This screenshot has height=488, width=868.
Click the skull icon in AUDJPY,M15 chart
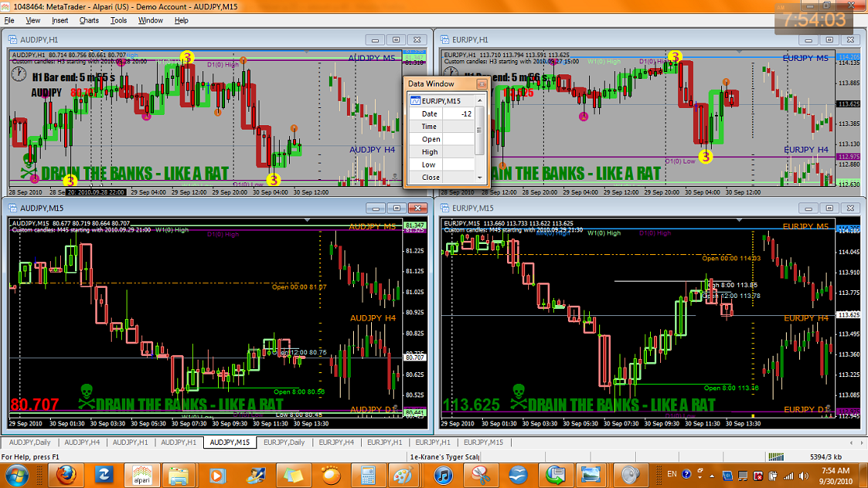coord(86,396)
